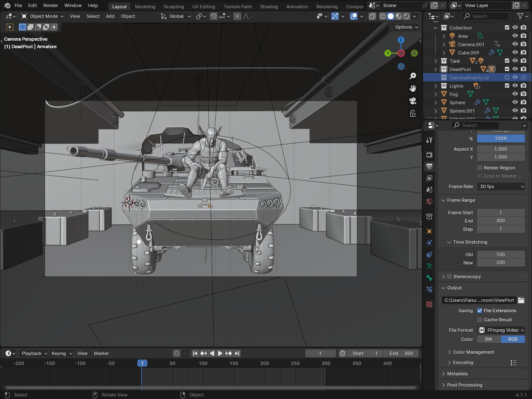Image resolution: width=532 pixels, height=399 pixels.
Task: Toggle the Collection exclude checkbox in outliner
Action: coord(507,27)
